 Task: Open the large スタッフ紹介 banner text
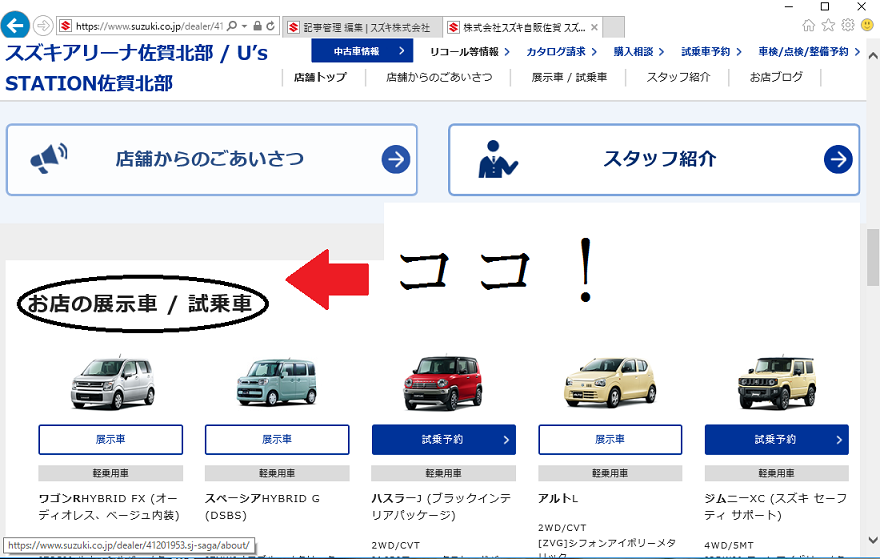click(659, 159)
